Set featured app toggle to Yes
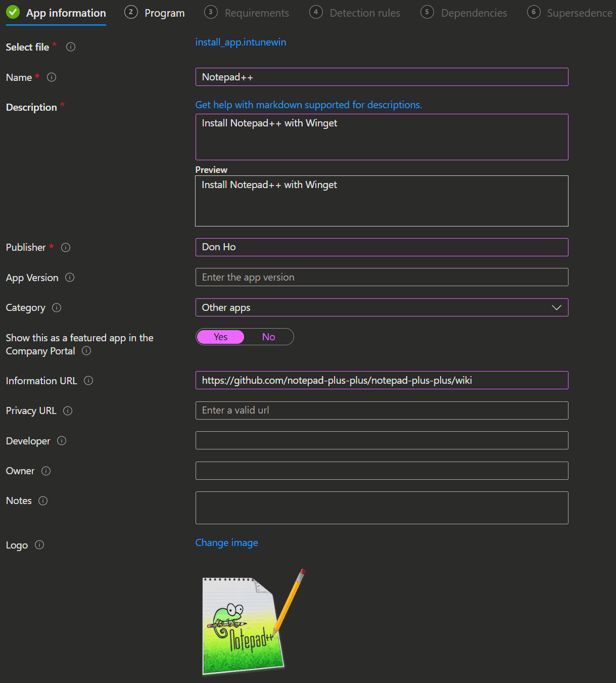The height and width of the screenshot is (683, 616). click(220, 337)
